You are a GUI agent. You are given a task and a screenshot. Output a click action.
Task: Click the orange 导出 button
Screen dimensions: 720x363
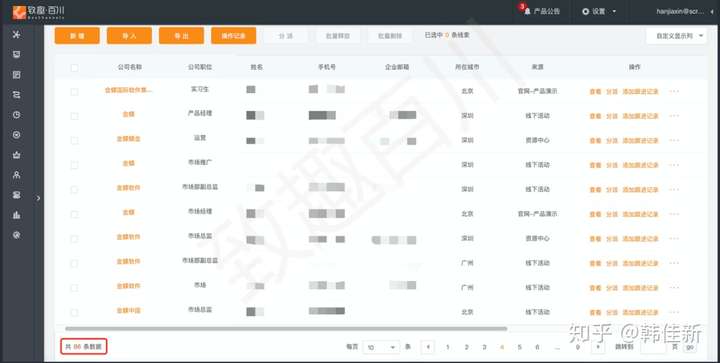click(x=181, y=35)
